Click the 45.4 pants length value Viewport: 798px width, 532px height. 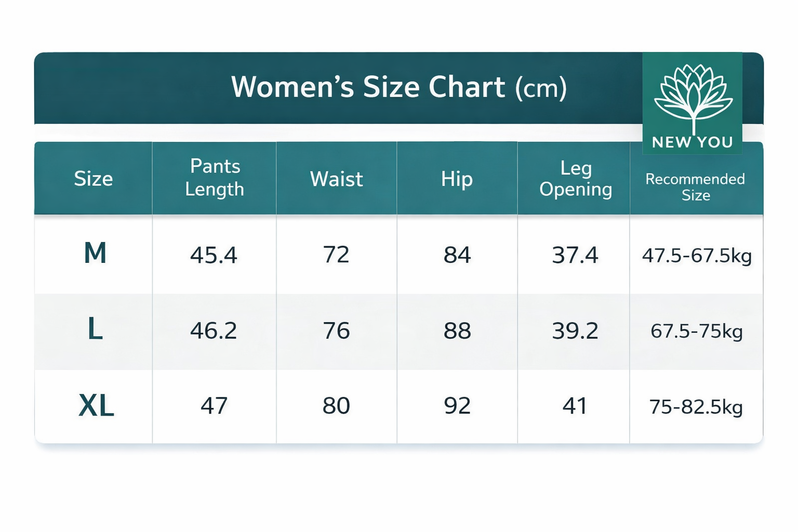tap(214, 255)
